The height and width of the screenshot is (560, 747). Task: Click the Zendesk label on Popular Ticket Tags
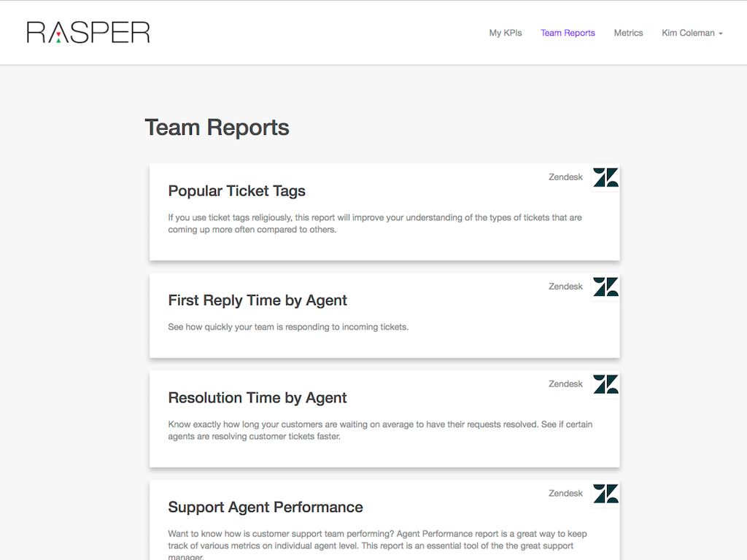point(565,177)
